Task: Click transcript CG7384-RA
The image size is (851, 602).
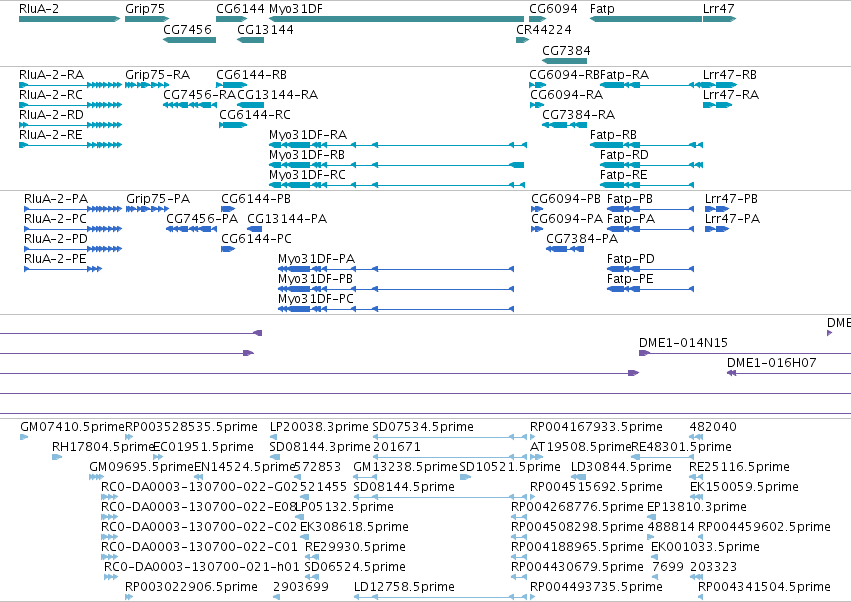Action: coord(564,125)
